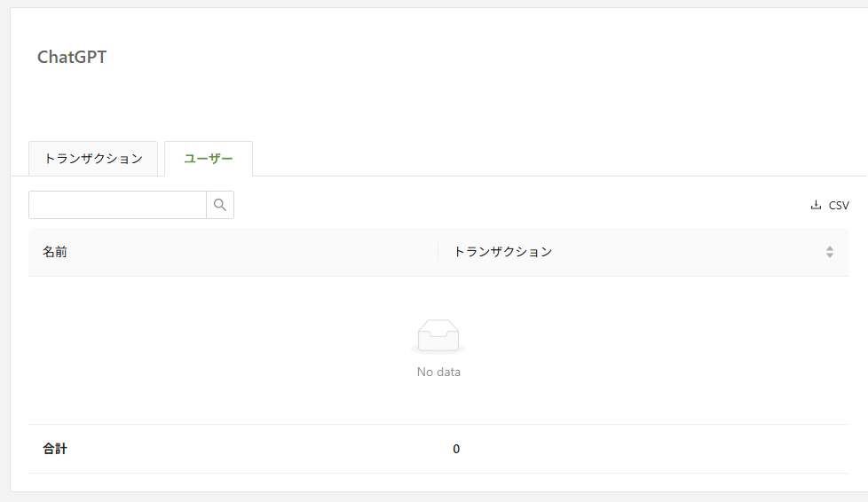Click the descending sort down-caret icon

[x=830, y=255]
